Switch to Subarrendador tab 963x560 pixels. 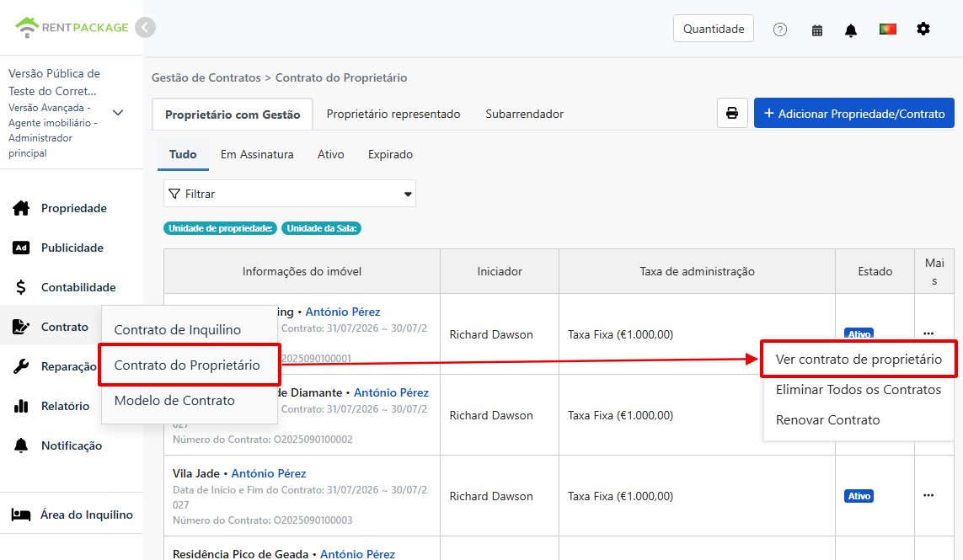[x=525, y=115]
